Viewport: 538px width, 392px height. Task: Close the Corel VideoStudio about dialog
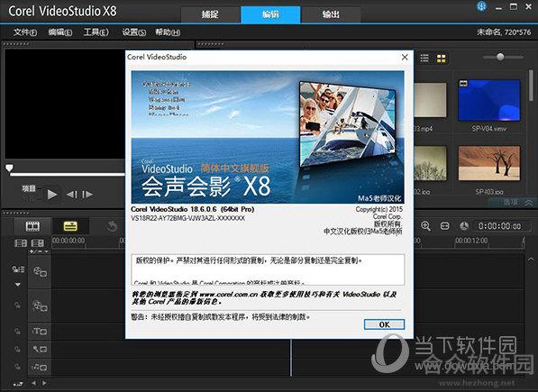pos(405,57)
